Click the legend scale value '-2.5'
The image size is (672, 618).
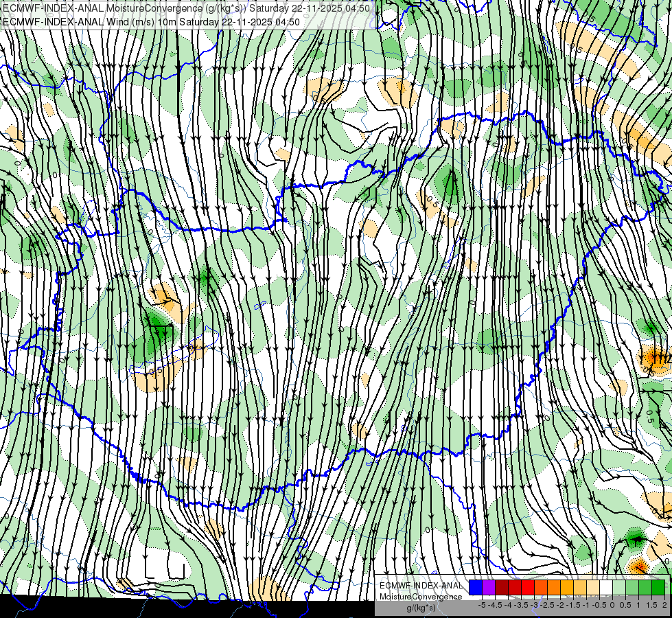click(547, 605)
